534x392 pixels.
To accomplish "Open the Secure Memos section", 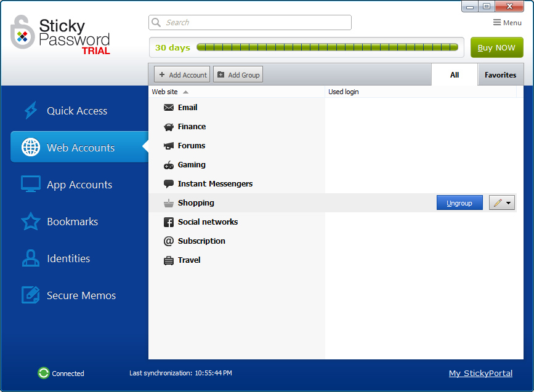I will [81, 295].
